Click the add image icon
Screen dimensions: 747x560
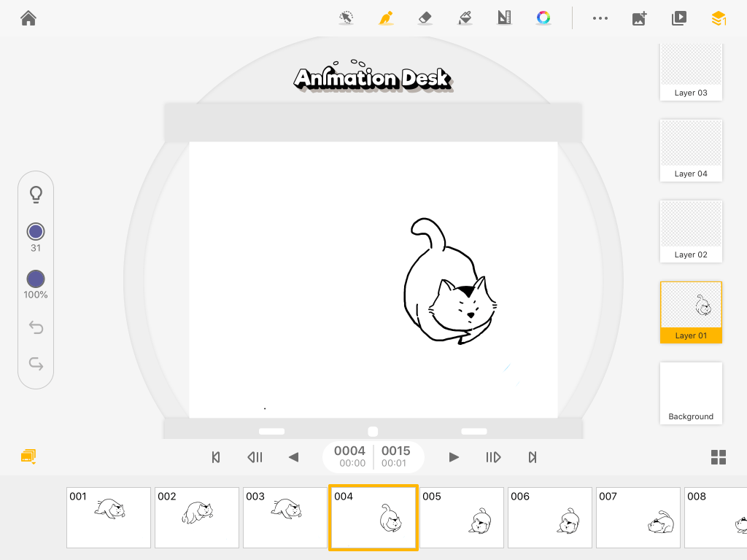click(639, 18)
